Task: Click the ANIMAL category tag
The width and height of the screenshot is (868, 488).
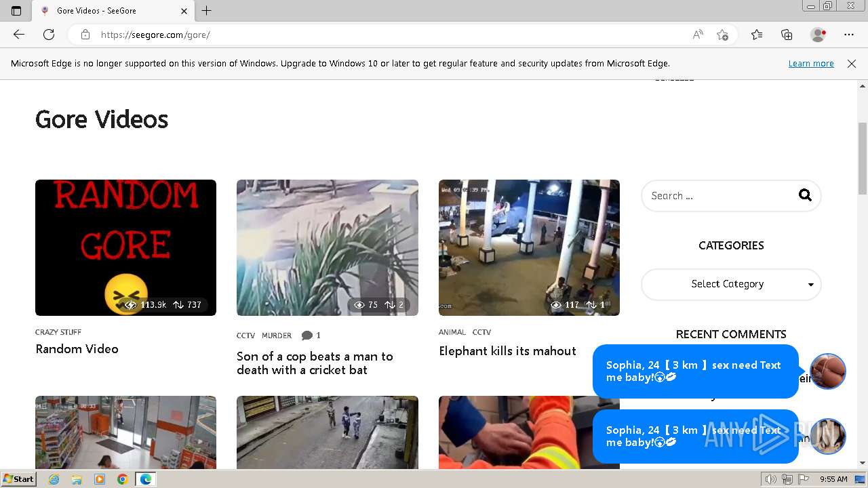Action: (x=452, y=332)
